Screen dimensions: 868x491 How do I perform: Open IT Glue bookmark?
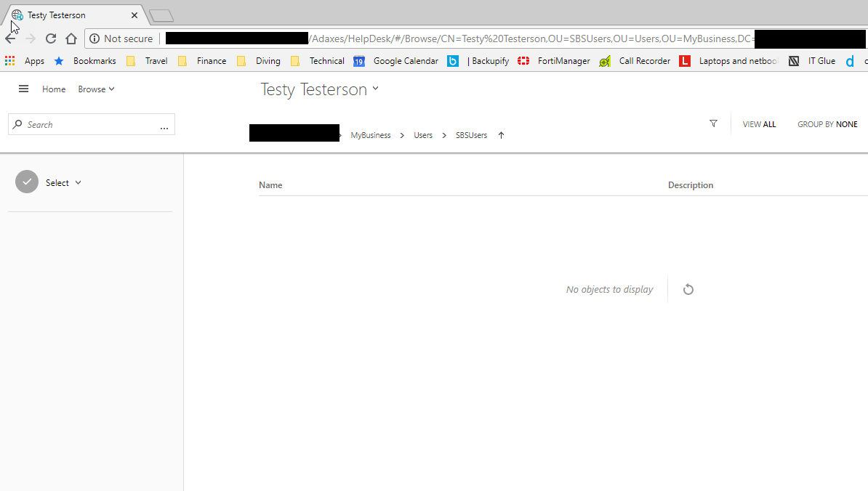pos(812,61)
